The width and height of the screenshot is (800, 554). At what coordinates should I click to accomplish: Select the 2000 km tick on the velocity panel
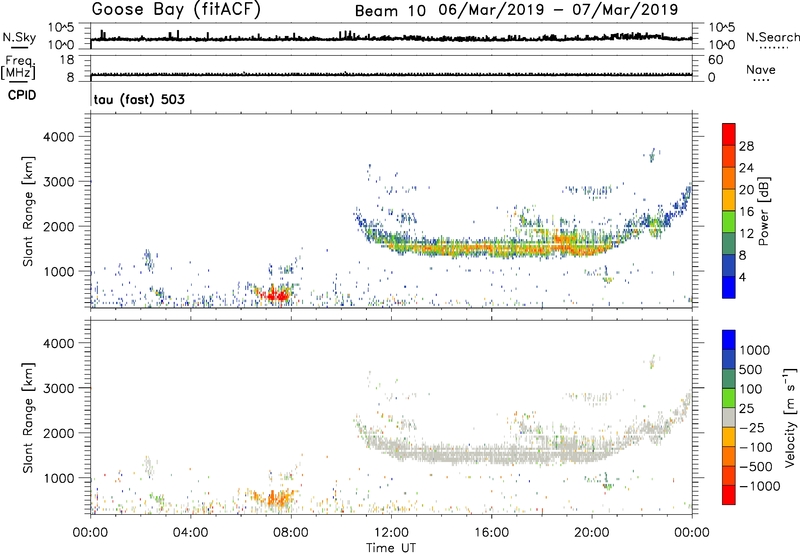58,433
